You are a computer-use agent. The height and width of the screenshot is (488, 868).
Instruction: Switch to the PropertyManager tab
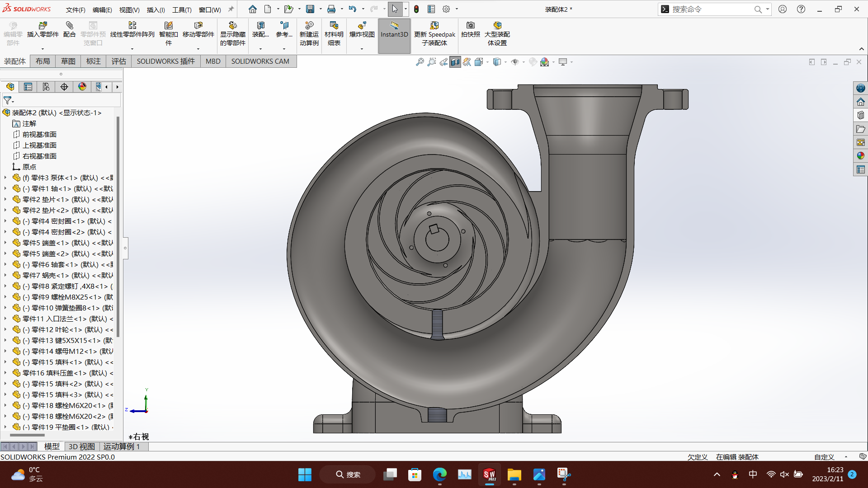28,87
